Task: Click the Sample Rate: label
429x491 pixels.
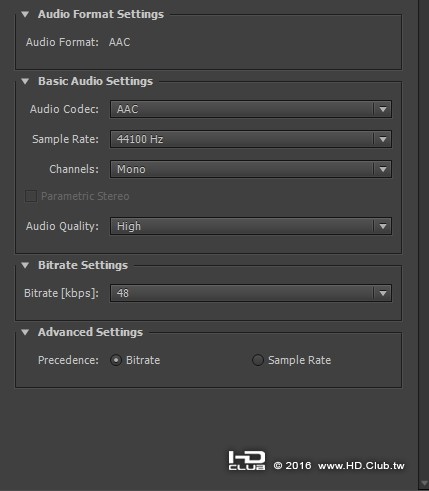Action: point(65,139)
